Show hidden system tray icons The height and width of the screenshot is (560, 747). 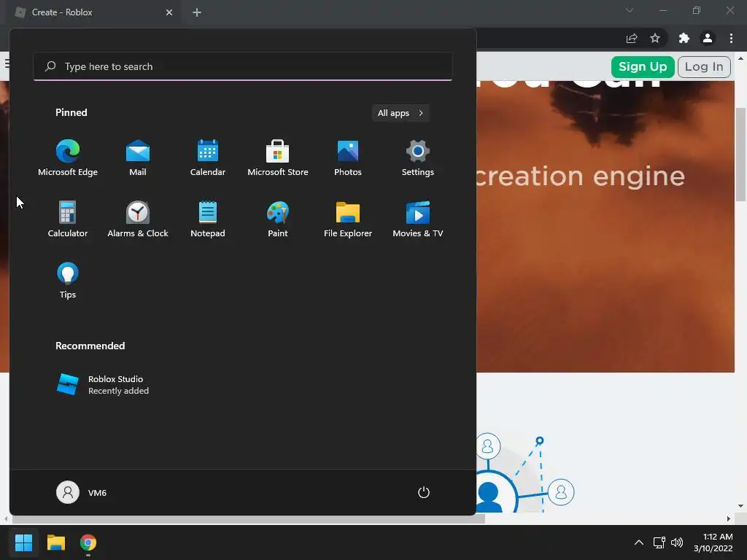tap(639, 542)
